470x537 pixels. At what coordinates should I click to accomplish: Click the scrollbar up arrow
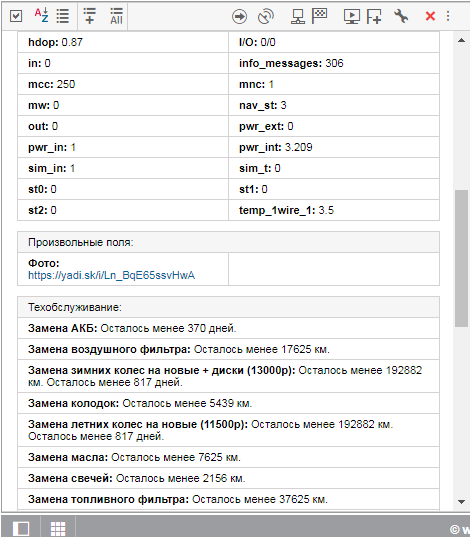[x=461, y=40]
